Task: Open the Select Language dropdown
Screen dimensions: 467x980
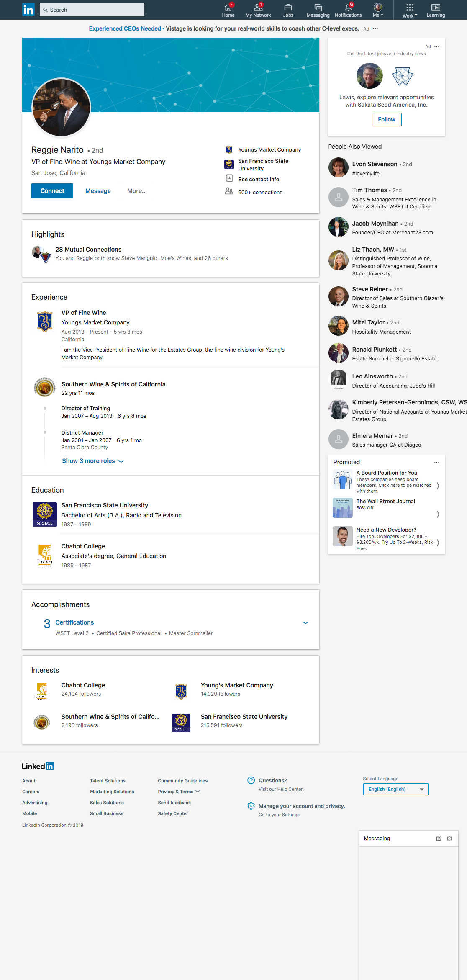Action: [396, 789]
